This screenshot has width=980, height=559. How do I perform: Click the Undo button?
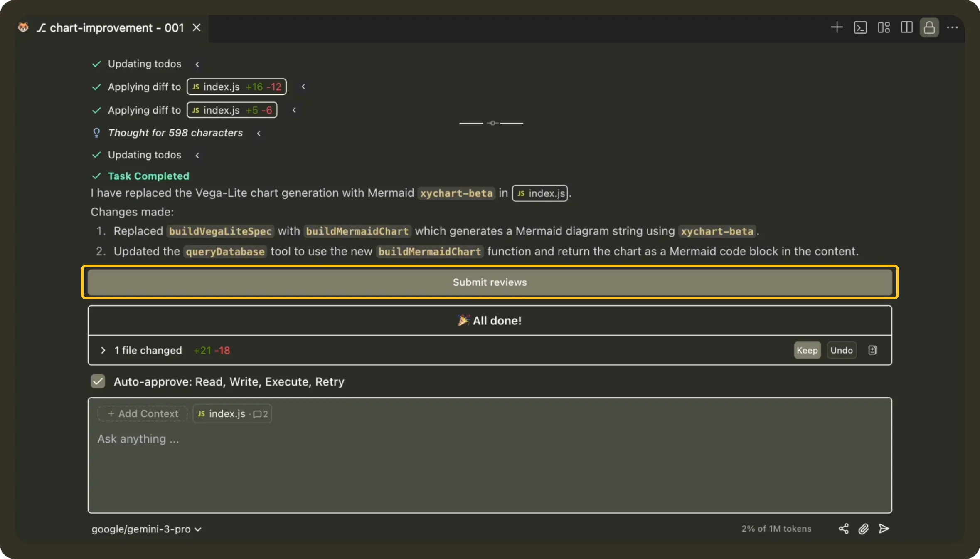[x=841, y=350]
